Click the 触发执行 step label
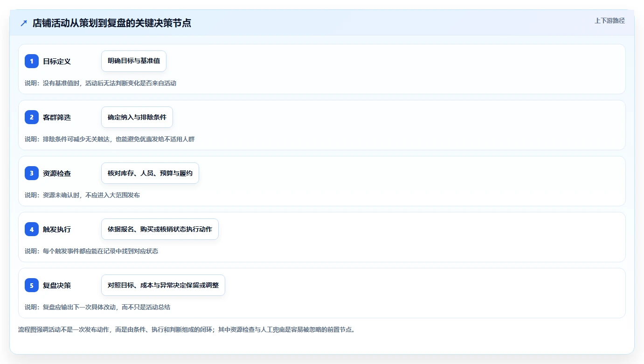Image resolution: width=644 pixels, height=364 pixels. click(x=57, y=229)
